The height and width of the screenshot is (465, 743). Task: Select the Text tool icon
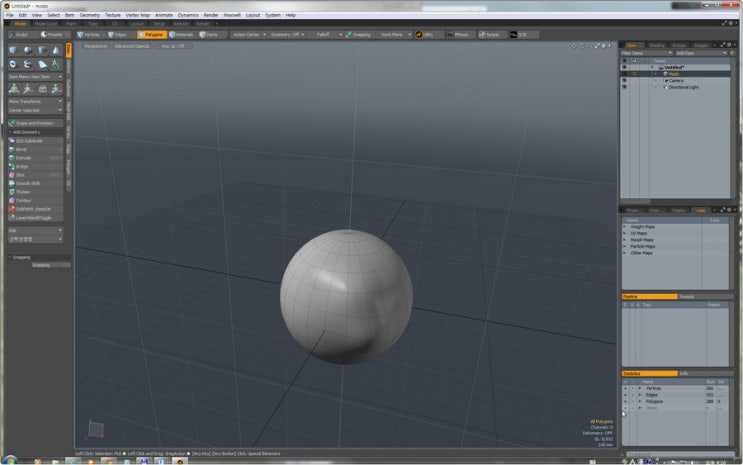pos(56,64)
